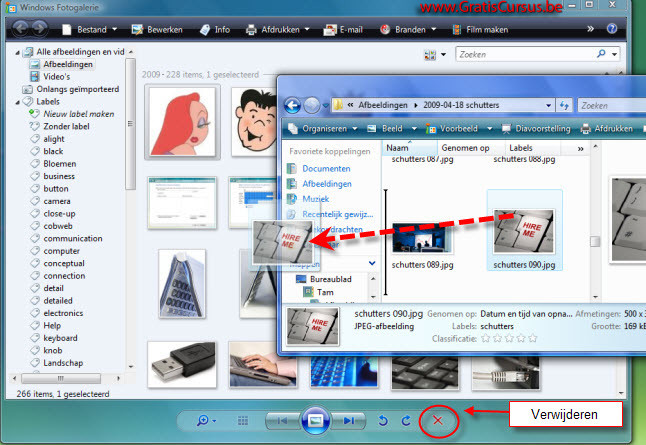Image resolution: width=646 pixels, height=445 pixels.
Task: Click Afdrukken in the Explorer toolbar
Action: pyautogui.click(x=606, y=129)
